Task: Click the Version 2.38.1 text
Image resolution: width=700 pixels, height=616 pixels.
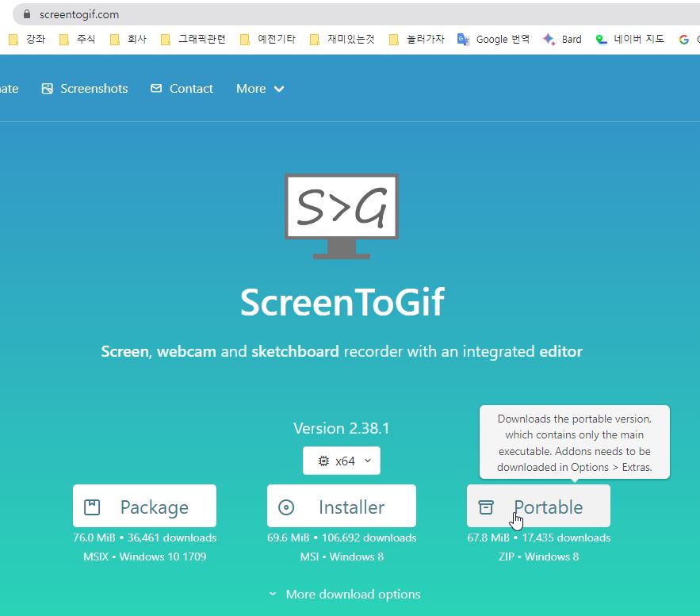Action: coord(342,428)
